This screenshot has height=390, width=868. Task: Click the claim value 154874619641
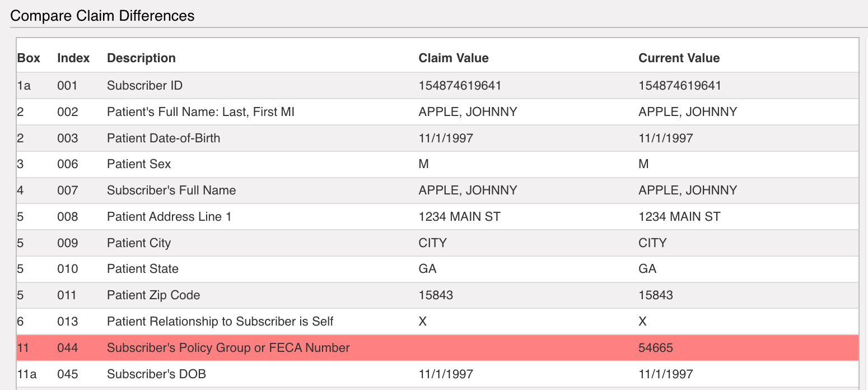coord(460,86)
